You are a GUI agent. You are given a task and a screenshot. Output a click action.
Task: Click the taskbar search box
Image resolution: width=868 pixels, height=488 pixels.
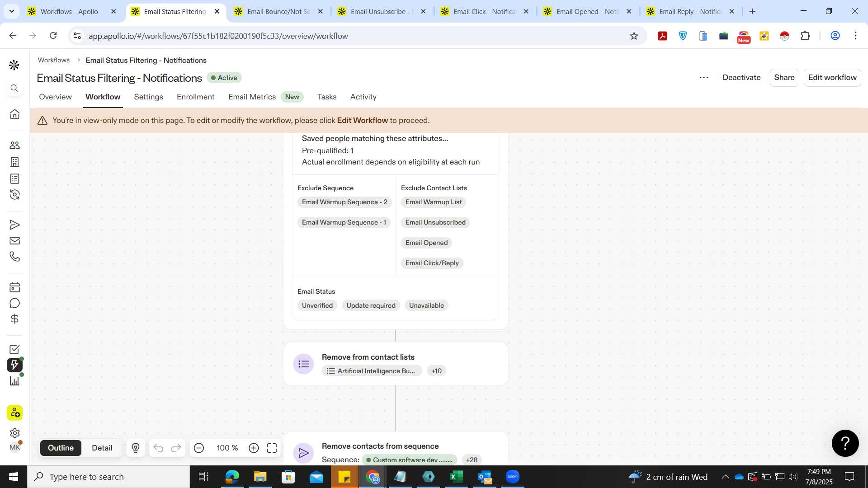(108, 477)
